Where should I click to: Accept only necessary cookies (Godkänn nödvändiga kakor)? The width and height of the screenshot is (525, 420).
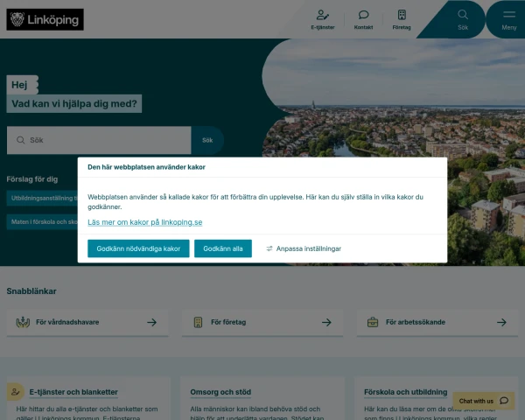click(138, 248)
